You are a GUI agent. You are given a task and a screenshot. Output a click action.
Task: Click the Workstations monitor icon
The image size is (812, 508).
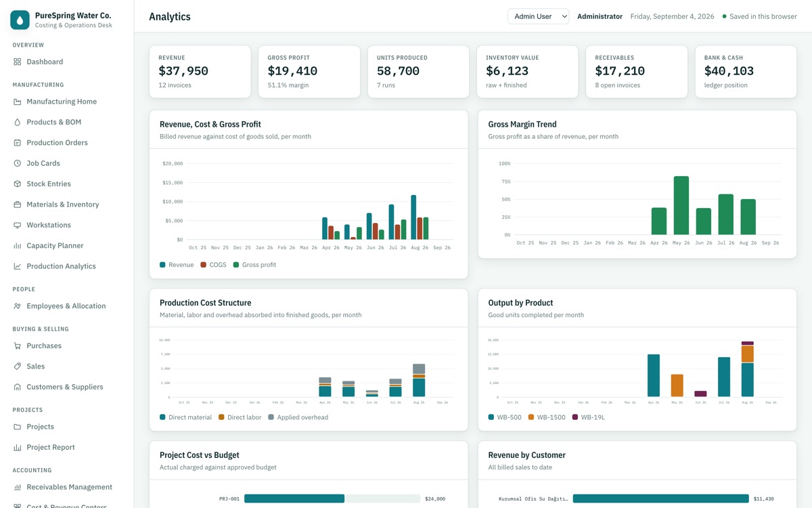[18, 225]
